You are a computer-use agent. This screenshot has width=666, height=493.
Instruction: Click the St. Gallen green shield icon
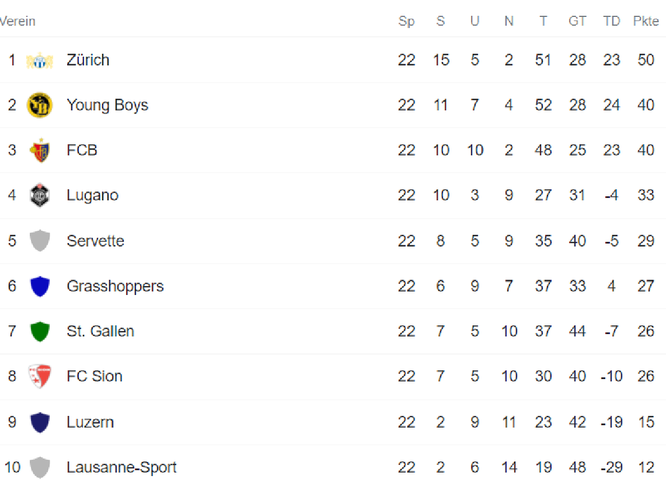click(x=40, y=331)
